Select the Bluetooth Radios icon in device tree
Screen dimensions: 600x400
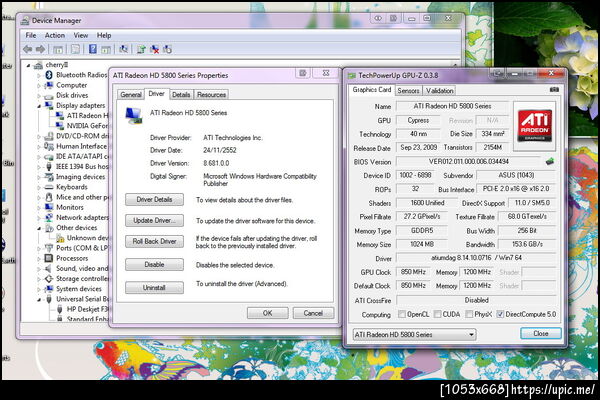(x=49, y=75)
